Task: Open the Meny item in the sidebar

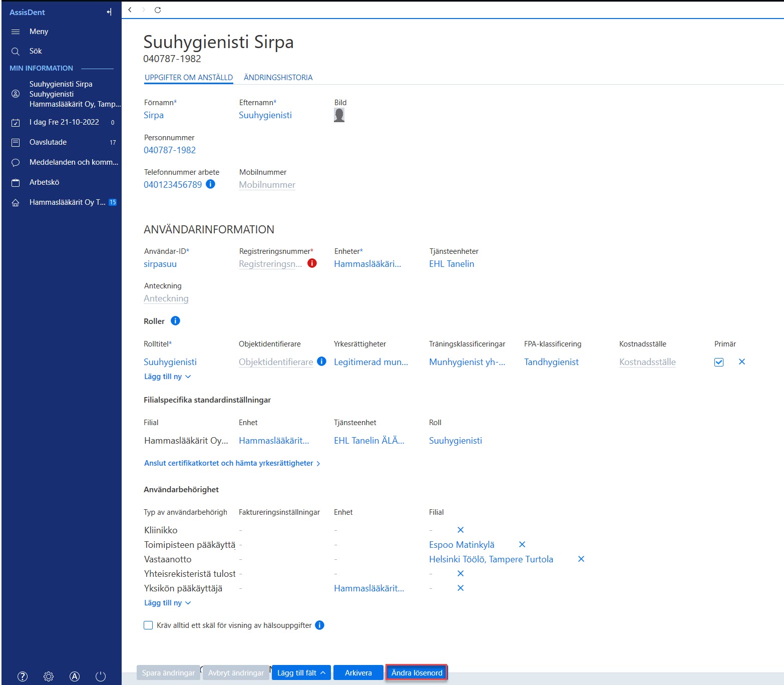Action: 39,32
